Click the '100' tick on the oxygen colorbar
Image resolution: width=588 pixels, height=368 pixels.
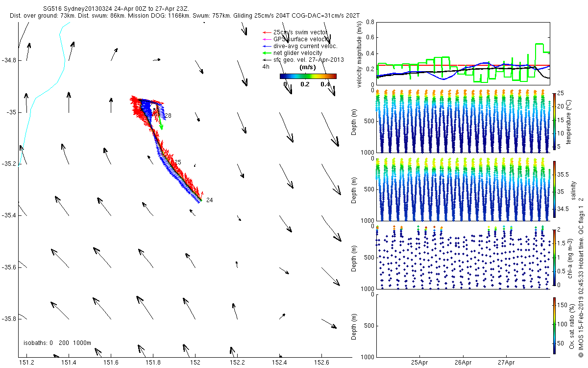pyautogui.click(x=562, y=324)
